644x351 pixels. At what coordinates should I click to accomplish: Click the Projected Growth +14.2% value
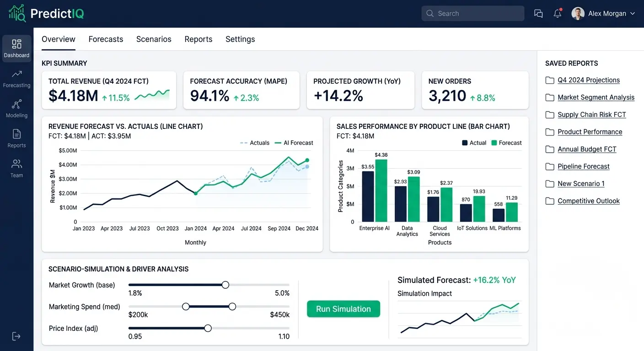pos(338,96)
